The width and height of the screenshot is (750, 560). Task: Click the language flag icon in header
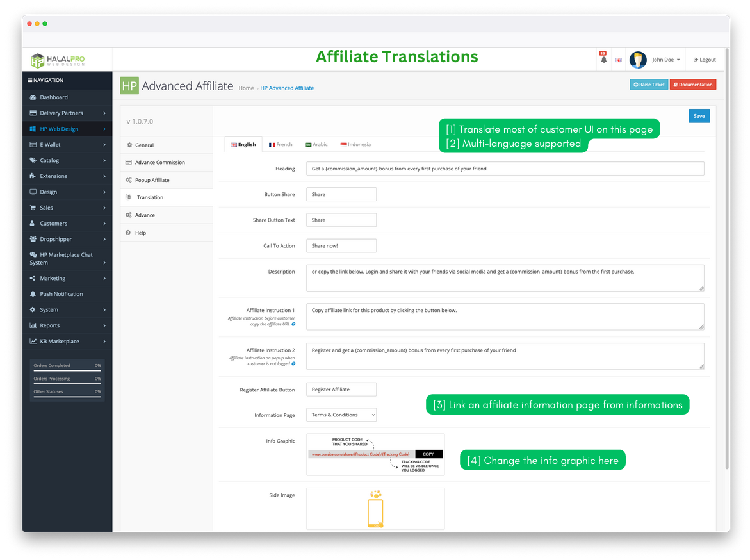pyautogui.click(x=619, y=60)
